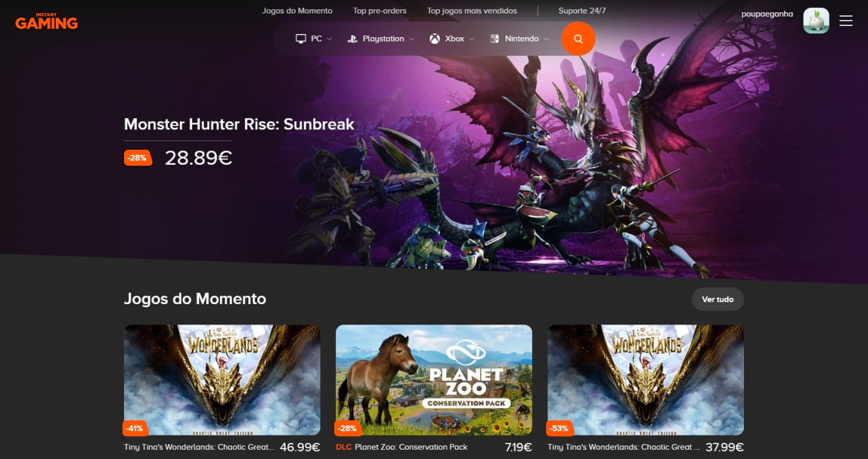Viewport: 868px width, 459px height.
Task: Click the Jogos do Momento section heading
Action: pos(195,299)
